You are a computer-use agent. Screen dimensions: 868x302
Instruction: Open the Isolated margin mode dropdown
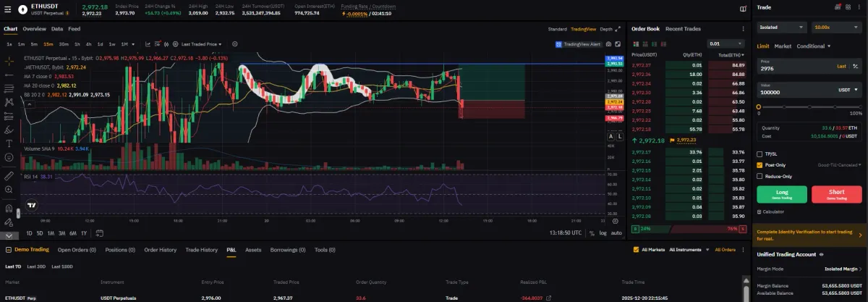781,27
